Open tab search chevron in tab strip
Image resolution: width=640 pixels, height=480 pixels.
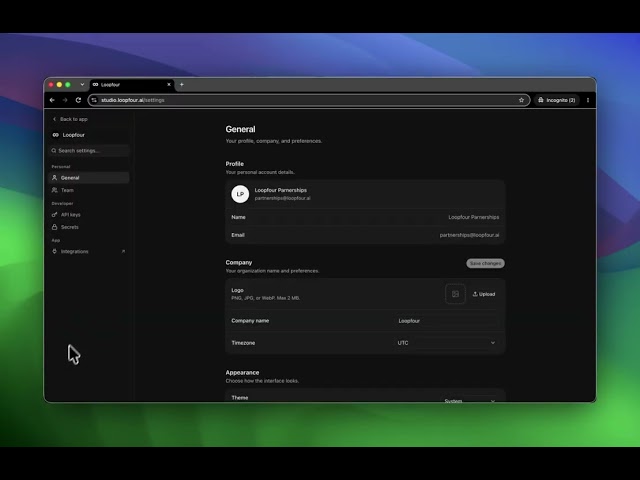pos(82,84)
